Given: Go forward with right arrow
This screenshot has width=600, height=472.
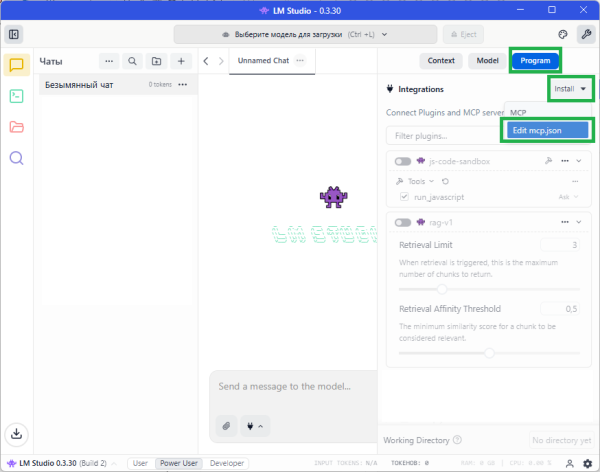Looking at the screenshot, I should click(x=221, y=61).
